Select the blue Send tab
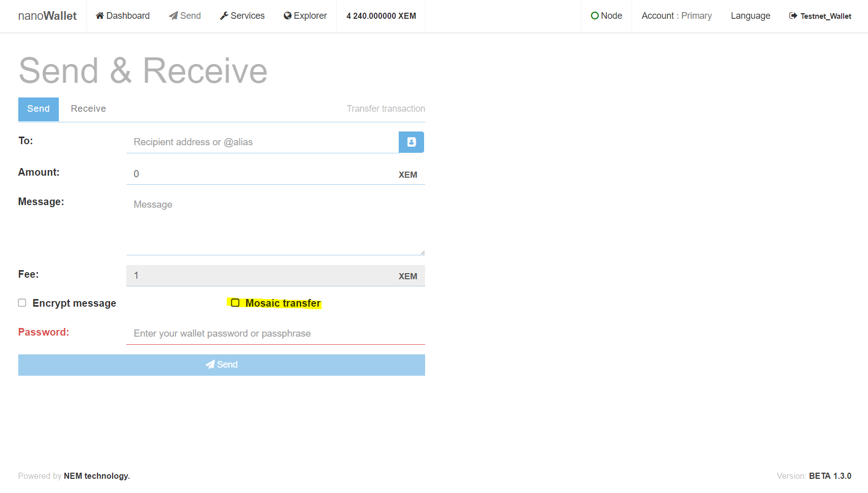868x493 pixels. point(39,109)
